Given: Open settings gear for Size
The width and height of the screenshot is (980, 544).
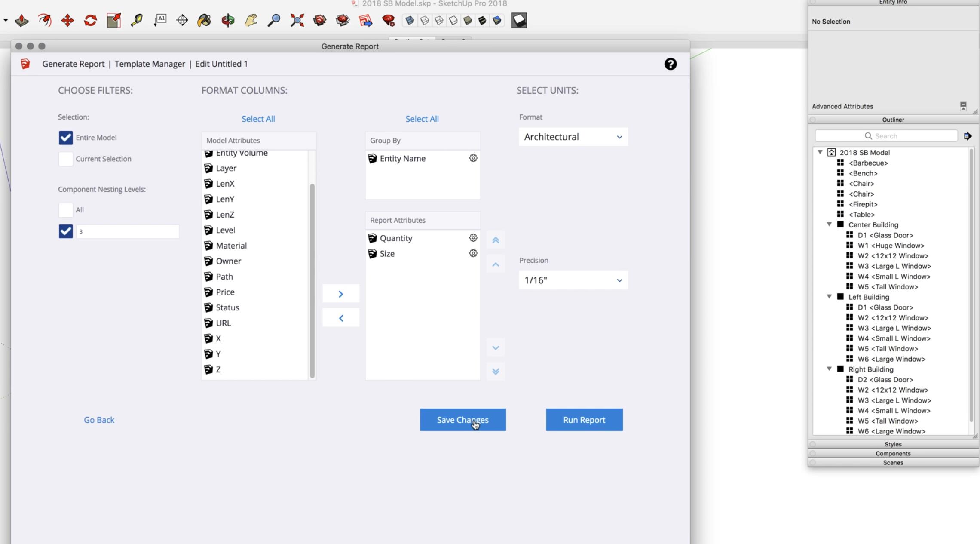Looking at the screenshot, I should 473,253.
